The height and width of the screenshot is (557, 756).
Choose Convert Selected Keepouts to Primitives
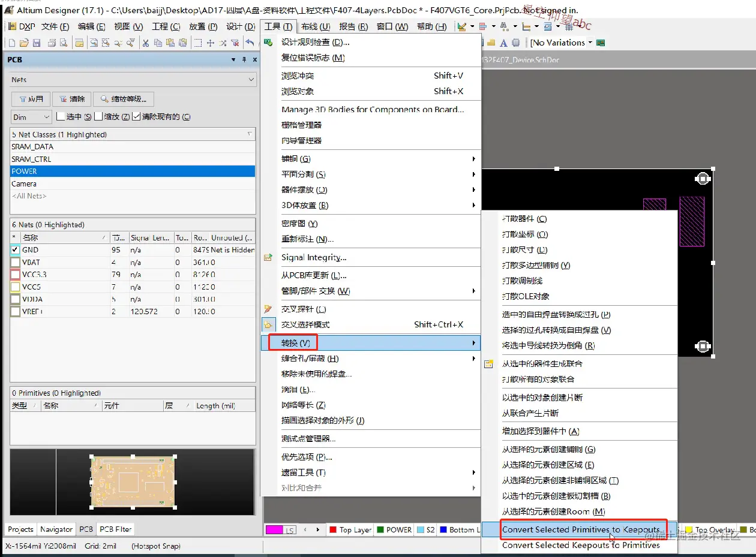tap(581, 545)
